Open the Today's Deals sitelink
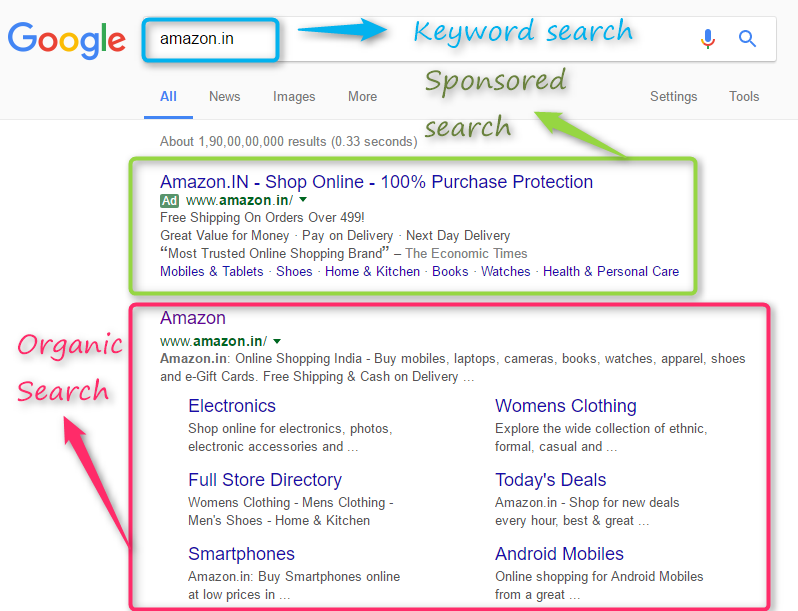 tap(550, 480)
